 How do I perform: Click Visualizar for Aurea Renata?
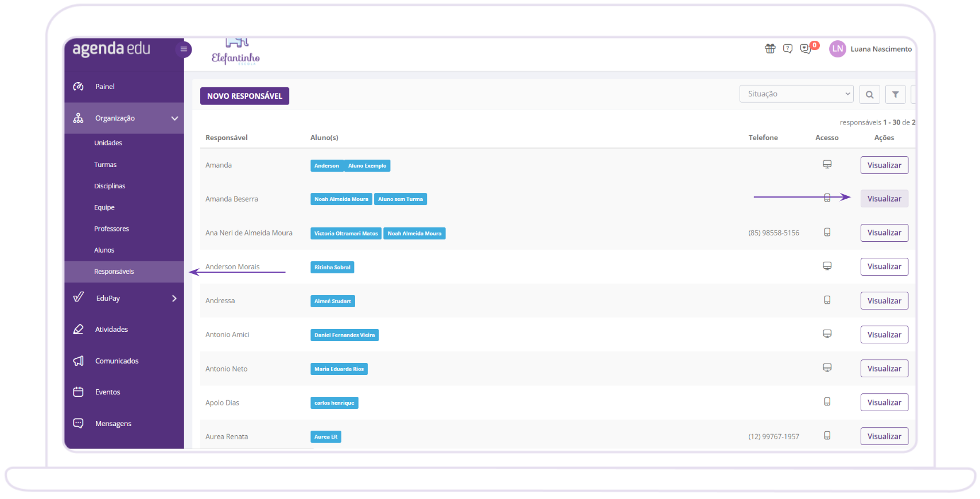pos(884,436)
